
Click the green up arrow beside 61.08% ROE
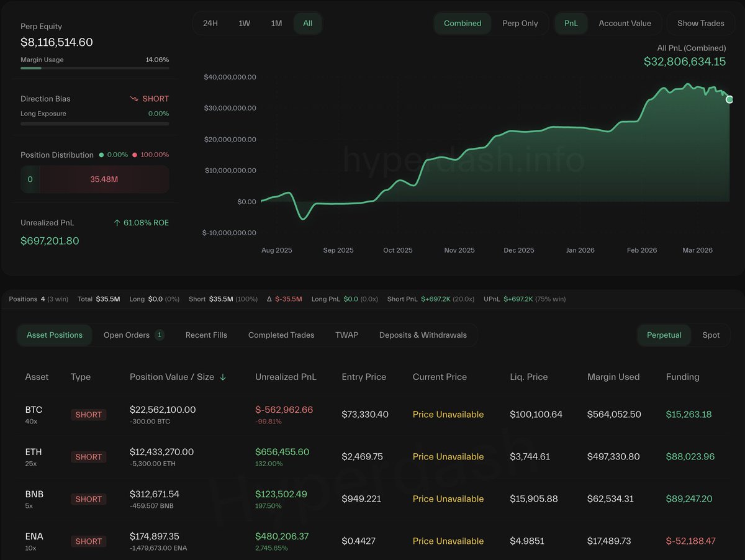tap(117, 223)
